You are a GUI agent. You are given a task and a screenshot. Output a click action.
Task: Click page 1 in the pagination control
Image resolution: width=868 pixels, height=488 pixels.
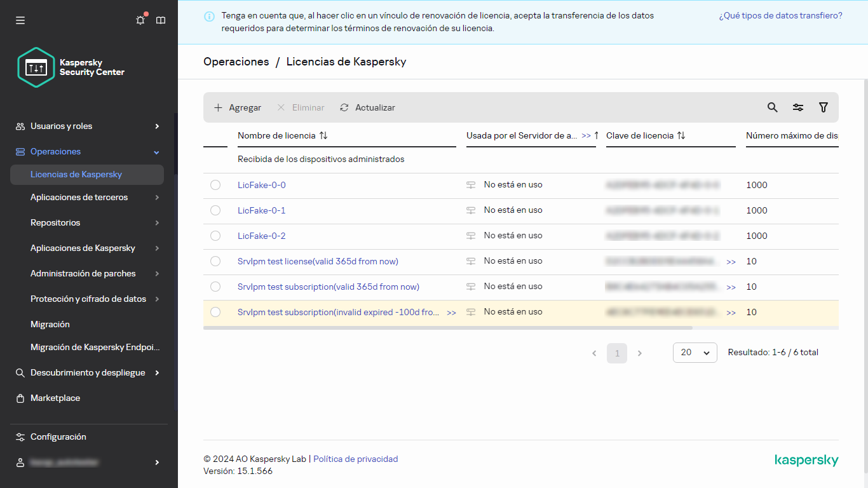click(x=616, y=353)
